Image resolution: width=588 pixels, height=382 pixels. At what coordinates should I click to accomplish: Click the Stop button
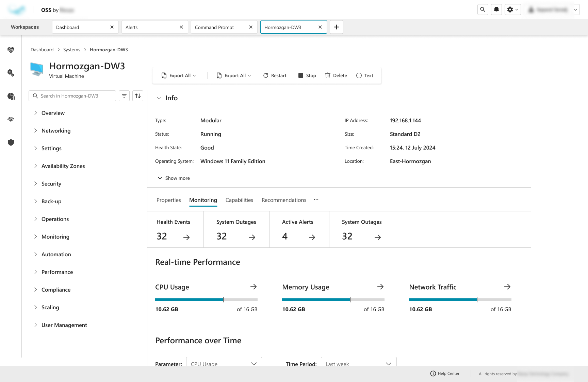point(307,75)
